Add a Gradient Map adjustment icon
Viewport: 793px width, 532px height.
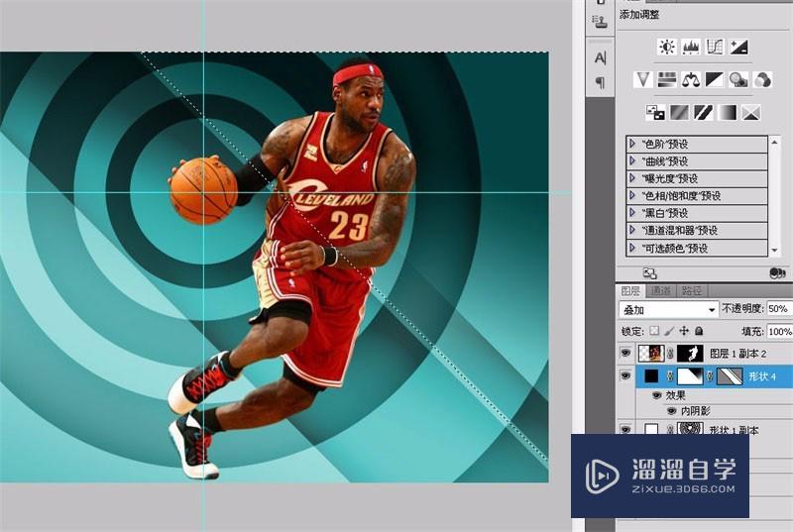point(727,112)
